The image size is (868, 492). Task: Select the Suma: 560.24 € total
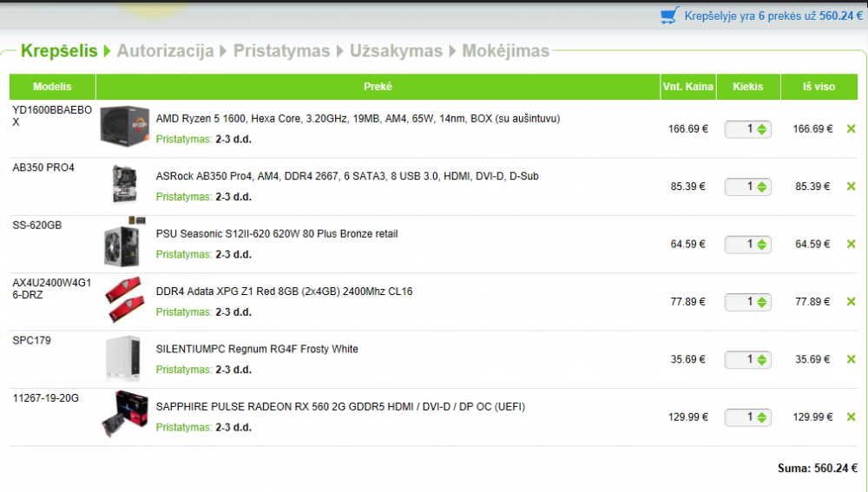[x=817, y=469]
